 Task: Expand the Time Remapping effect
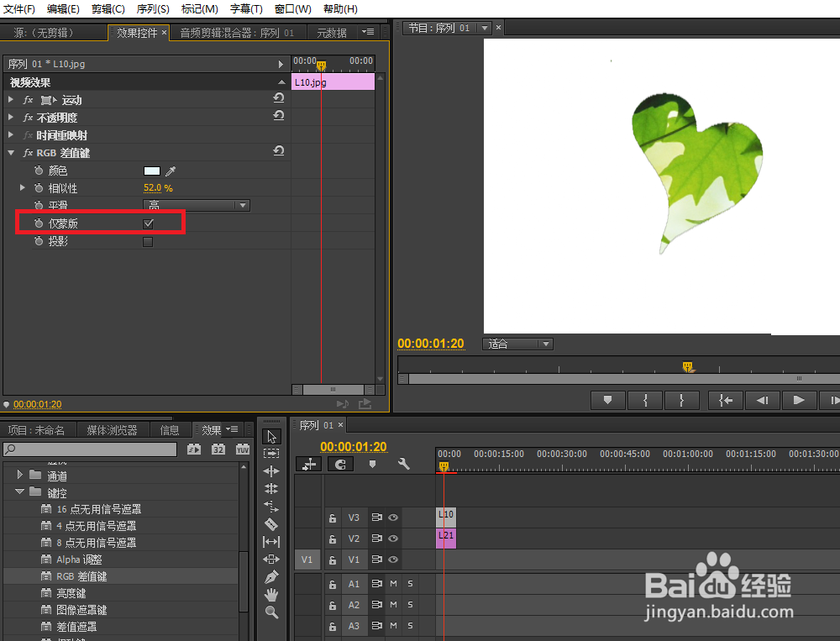pos(11,135)
